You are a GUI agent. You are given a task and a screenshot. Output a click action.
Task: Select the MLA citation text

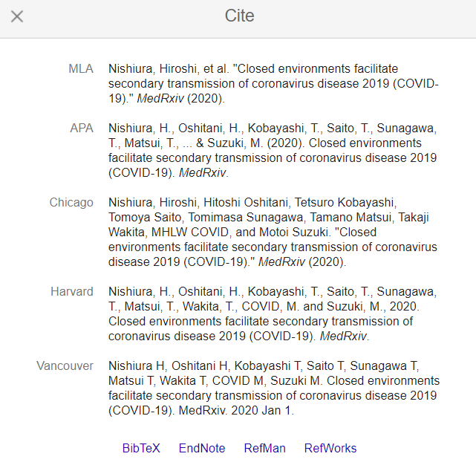click(273, 83)
